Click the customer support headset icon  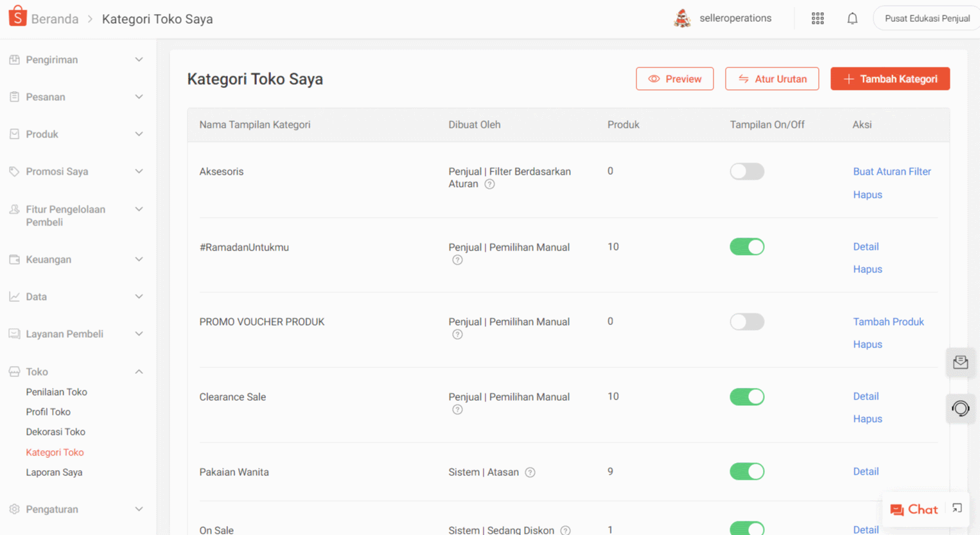click(960, 408)
